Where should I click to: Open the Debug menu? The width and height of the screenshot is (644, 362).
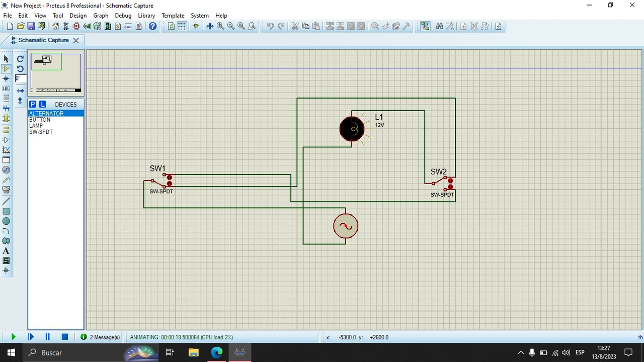[123, 16]
